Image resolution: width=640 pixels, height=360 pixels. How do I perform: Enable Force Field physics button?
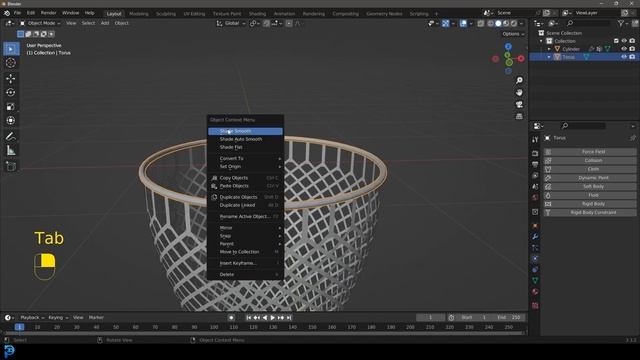(x=589, y=152)
